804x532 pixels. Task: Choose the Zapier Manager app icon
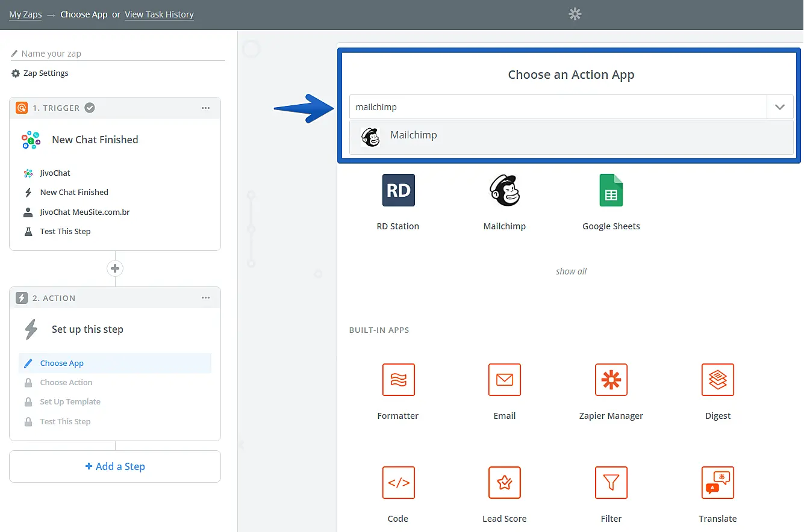tap(611, 380)
